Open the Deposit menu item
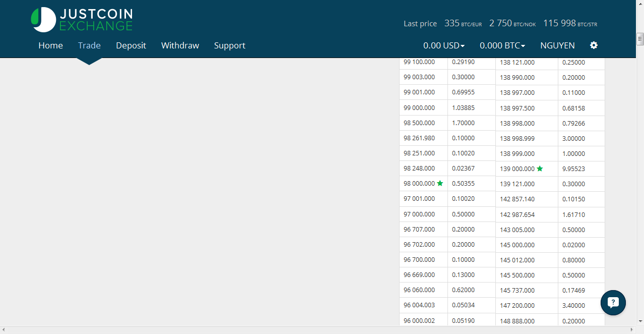The image size is (644, 334). (131, 45)
